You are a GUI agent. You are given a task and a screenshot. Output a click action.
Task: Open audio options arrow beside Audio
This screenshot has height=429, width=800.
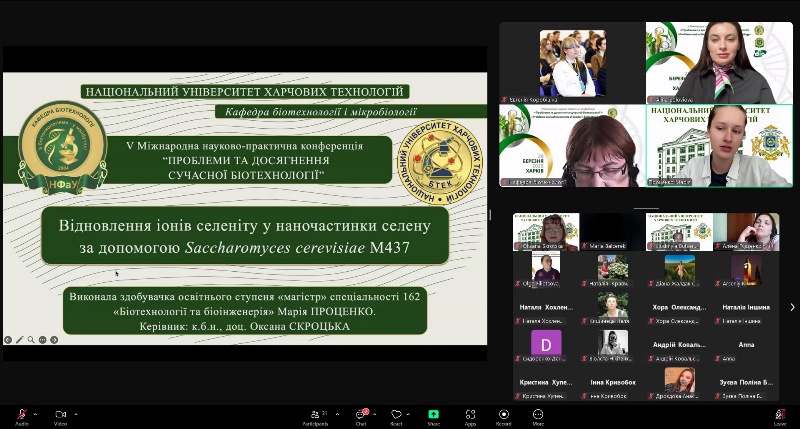(35, 414)
